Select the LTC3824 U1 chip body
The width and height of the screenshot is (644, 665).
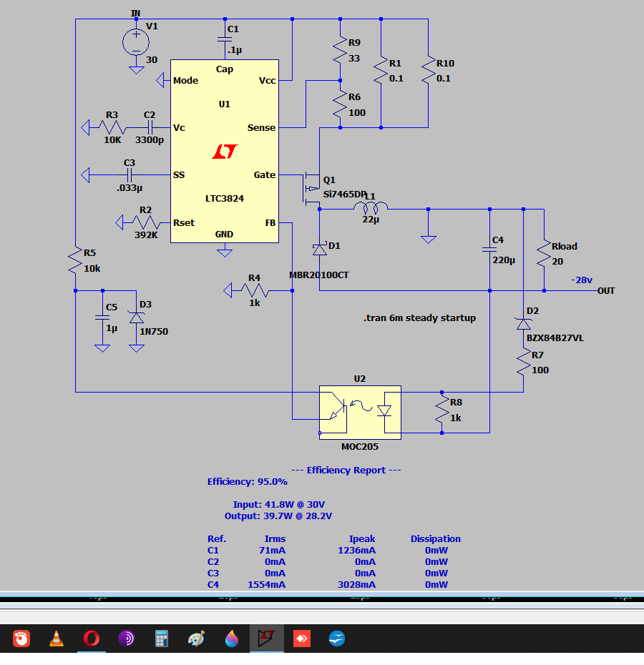point(225,151)
